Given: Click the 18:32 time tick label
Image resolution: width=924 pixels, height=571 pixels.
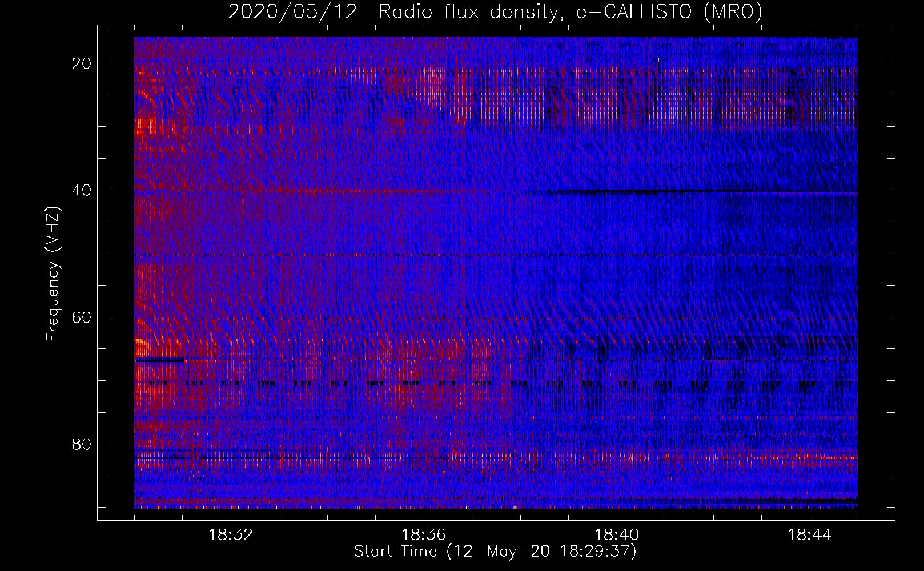Looking at the screenshot, I should 231,535.
